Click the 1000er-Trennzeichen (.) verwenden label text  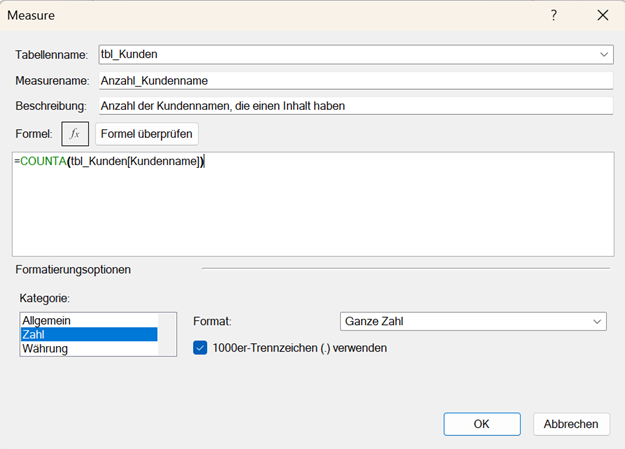[300, 348]
